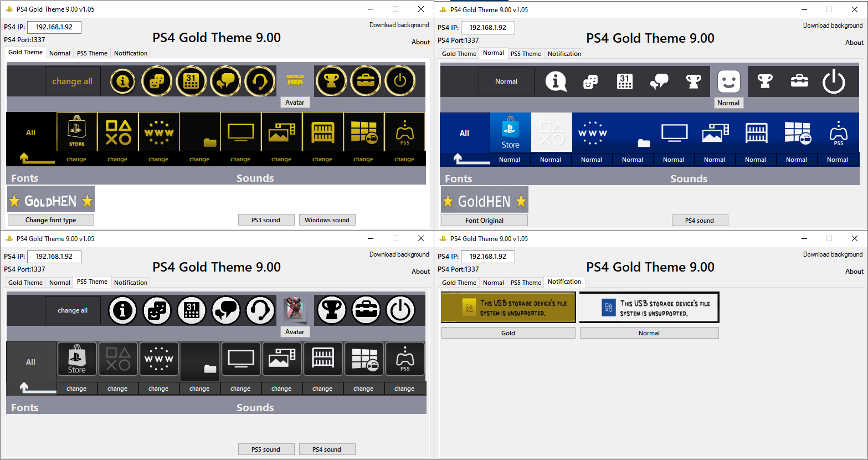The width and height of the screenshot is (868, 460).
Task: Click 'Change font type' button
Action: [x=51, y=220]
